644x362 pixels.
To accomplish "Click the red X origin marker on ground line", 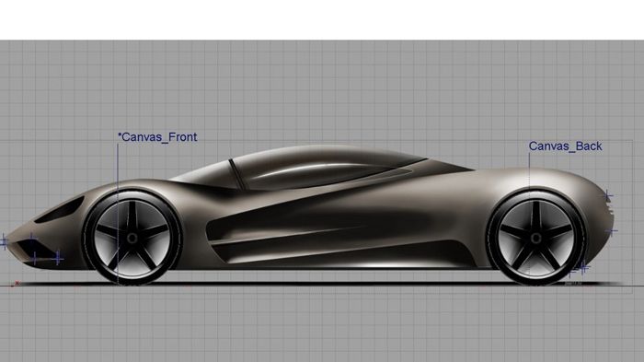I will 17,283.
